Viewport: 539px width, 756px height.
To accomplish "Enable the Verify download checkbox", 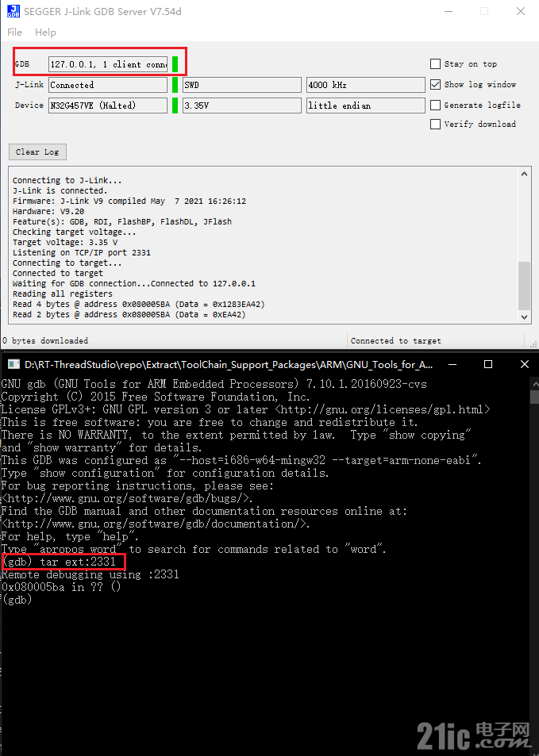I will coord(435,125).
